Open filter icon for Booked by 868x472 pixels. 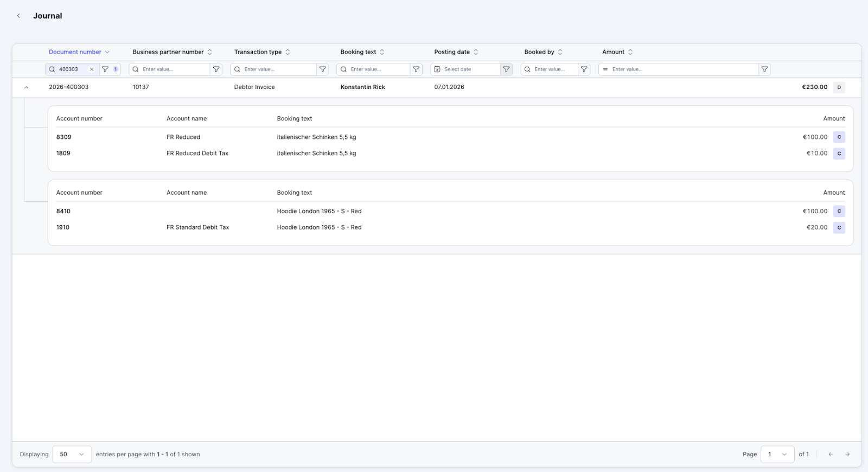point(584,69)
